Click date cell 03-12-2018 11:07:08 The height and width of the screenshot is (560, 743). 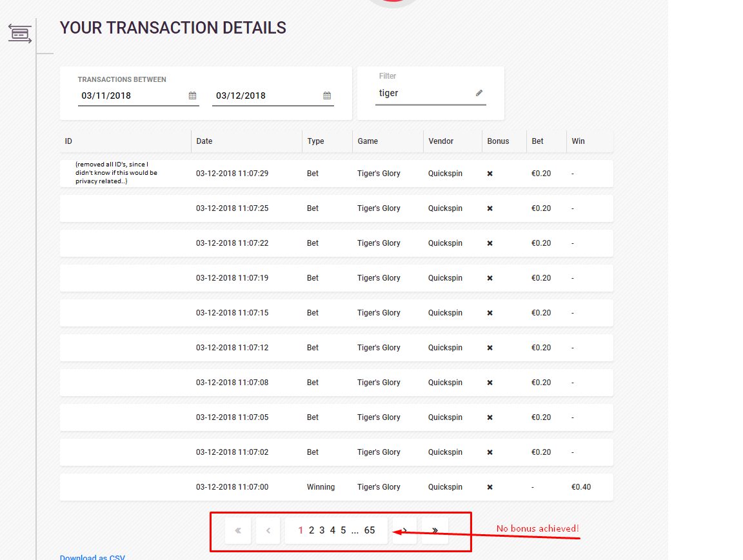coord(232,383)
